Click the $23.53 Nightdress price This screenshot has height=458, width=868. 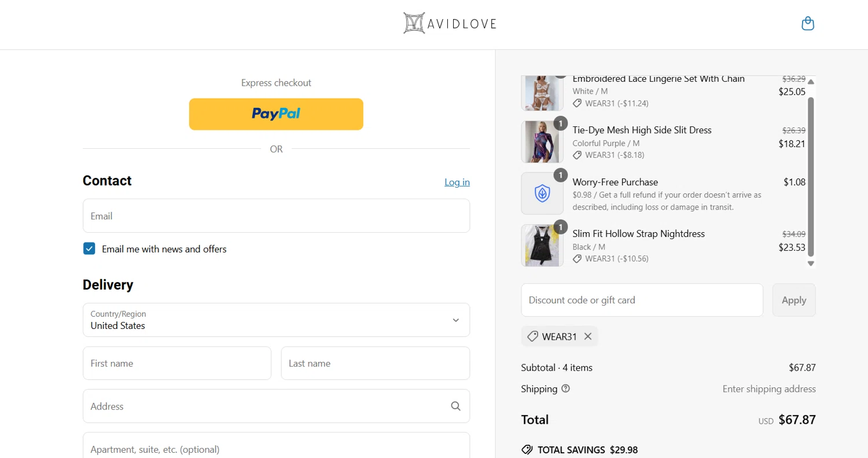point(792,247)
